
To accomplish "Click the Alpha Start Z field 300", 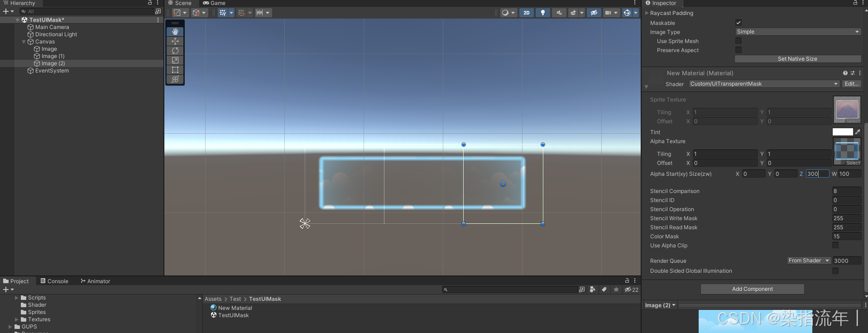I will point(817,174).
